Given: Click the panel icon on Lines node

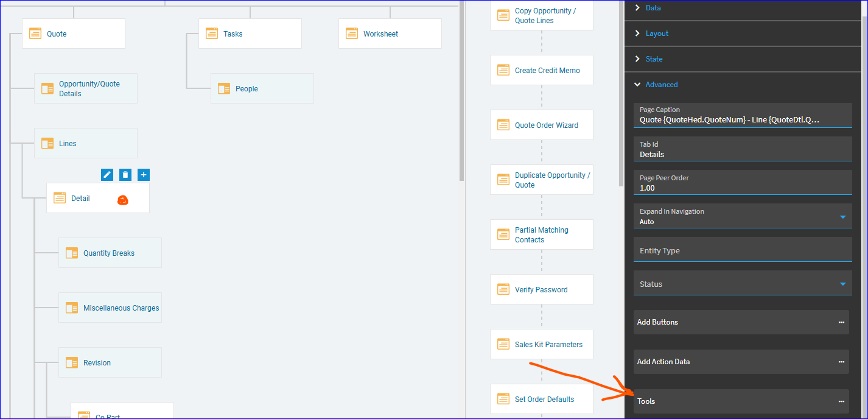Looking at the screenshot, I should click(47, 143).
